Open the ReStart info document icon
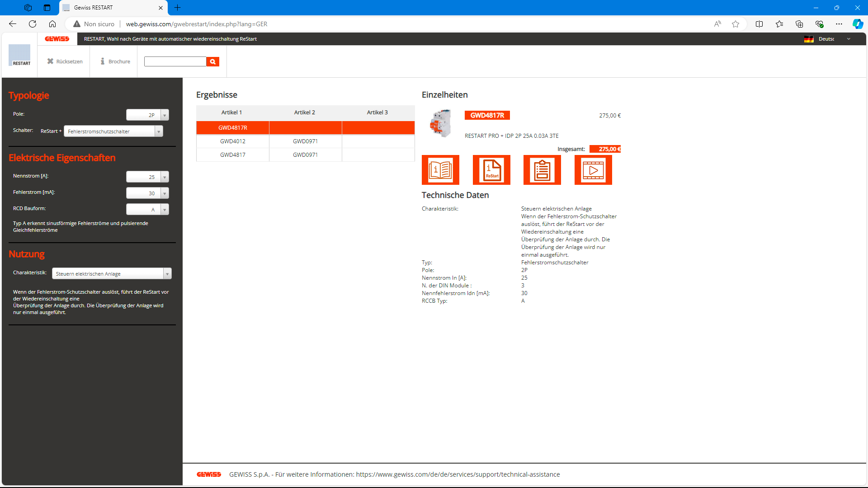Viewport: 868px width, 488px height. click(x=491, y=170)
